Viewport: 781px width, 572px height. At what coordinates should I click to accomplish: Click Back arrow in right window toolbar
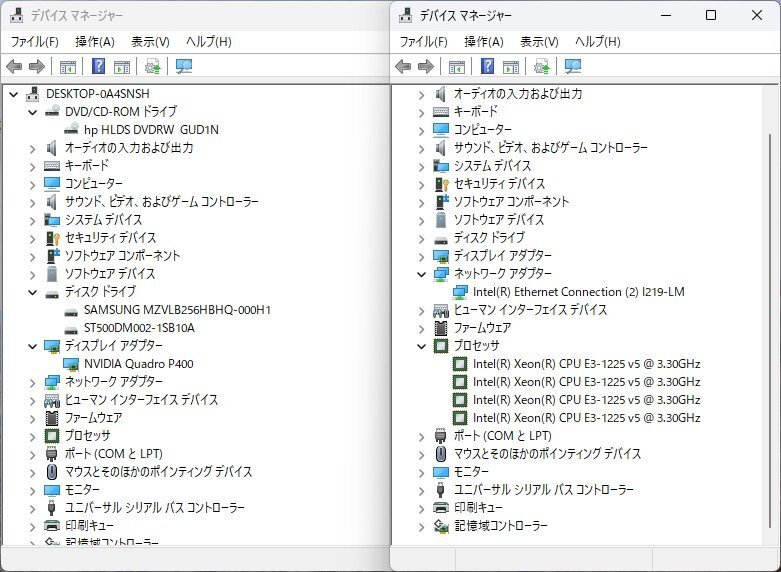click(x=403, y=66)
